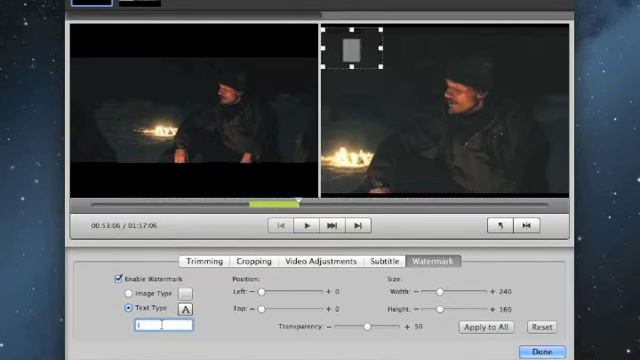Screen dimensions: 640x360
Task: Increase Left position with the plus sign
Action: pyautogui.click(x=328, y=292)
